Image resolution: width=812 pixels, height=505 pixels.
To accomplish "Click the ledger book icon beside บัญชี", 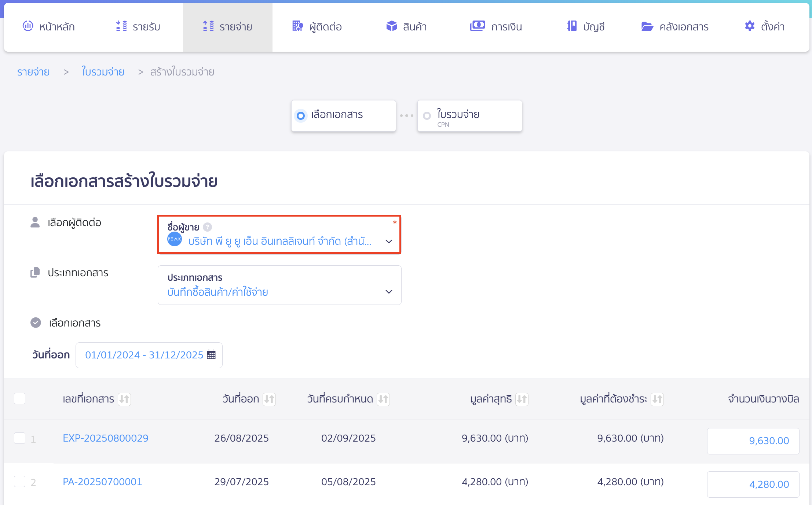I will (572, 26).
